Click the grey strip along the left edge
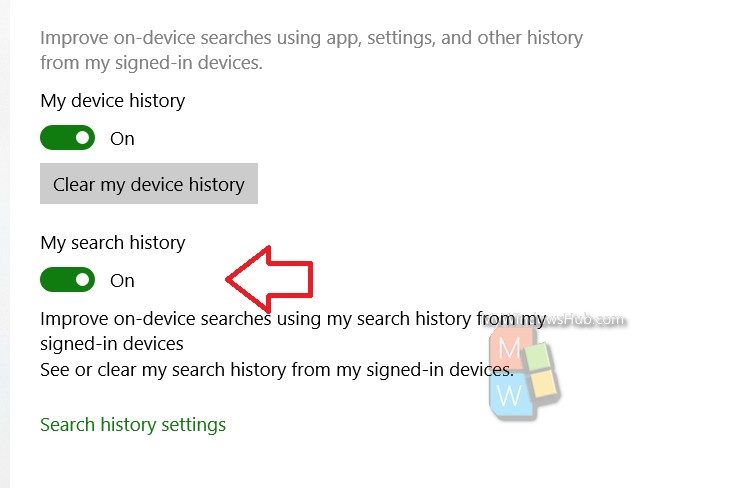 click(x=5, y=244)
